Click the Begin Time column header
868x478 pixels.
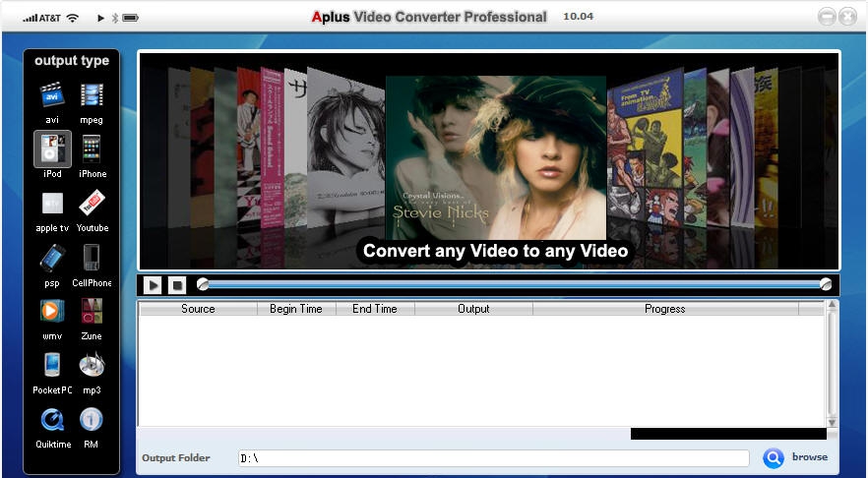tap(296, 309)
